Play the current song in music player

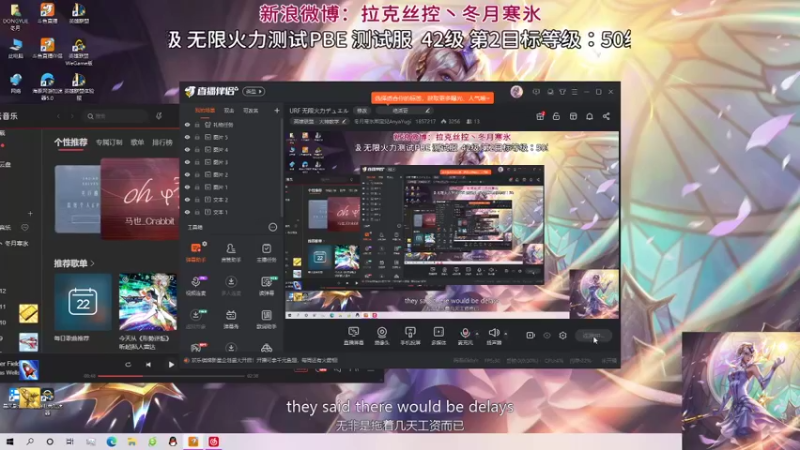point(171,364)
